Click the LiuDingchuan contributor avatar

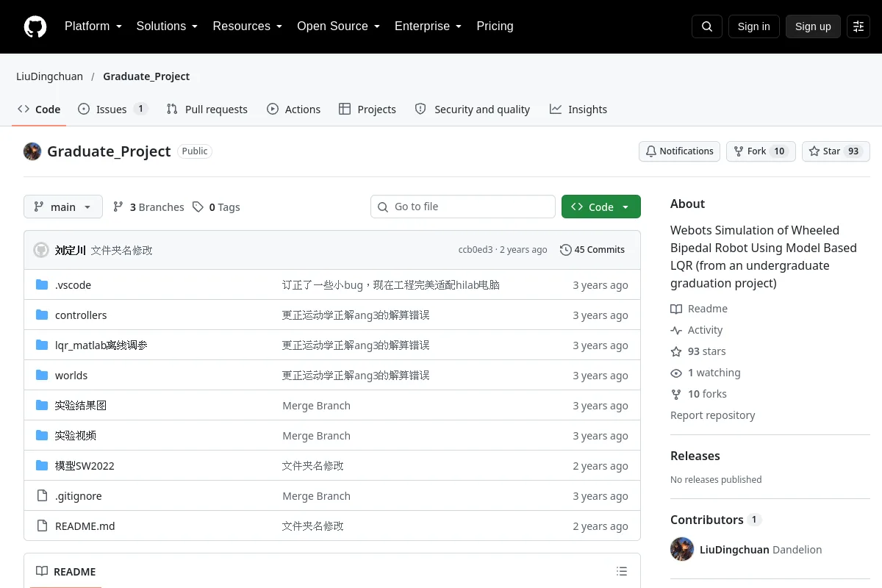pyautogui.click(x=682, y=550)
